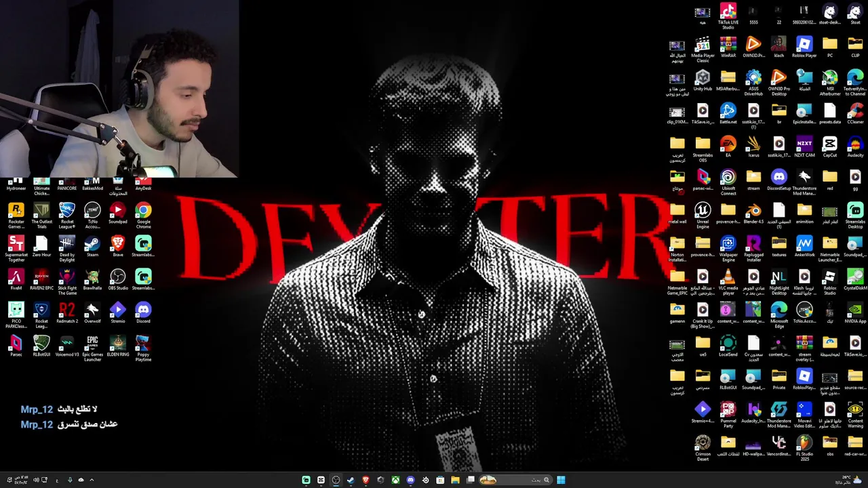Open Media Player Classic shortcut
Image resolution: width=868 pixels, height=488 pixels.
point(703,49)
